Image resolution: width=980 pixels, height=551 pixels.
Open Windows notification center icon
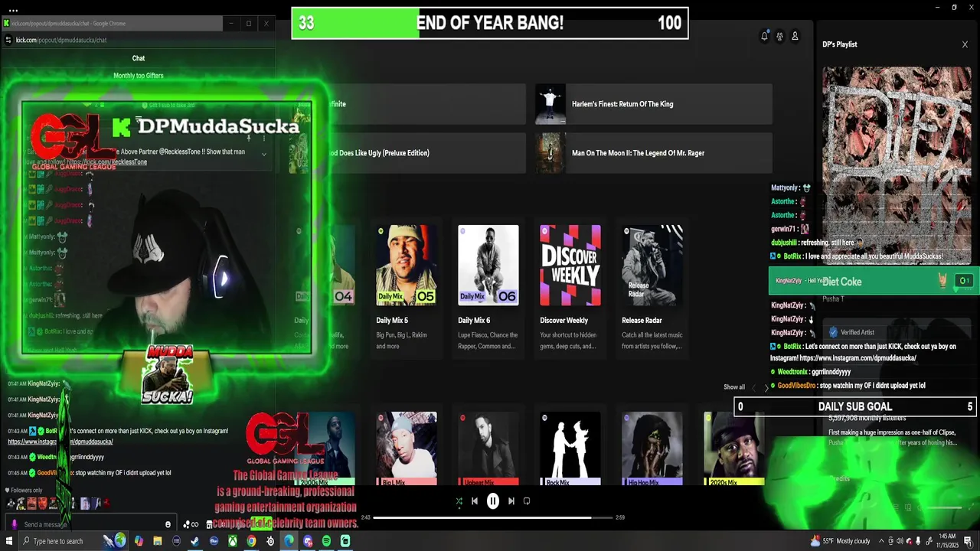(x=969, y=541)
